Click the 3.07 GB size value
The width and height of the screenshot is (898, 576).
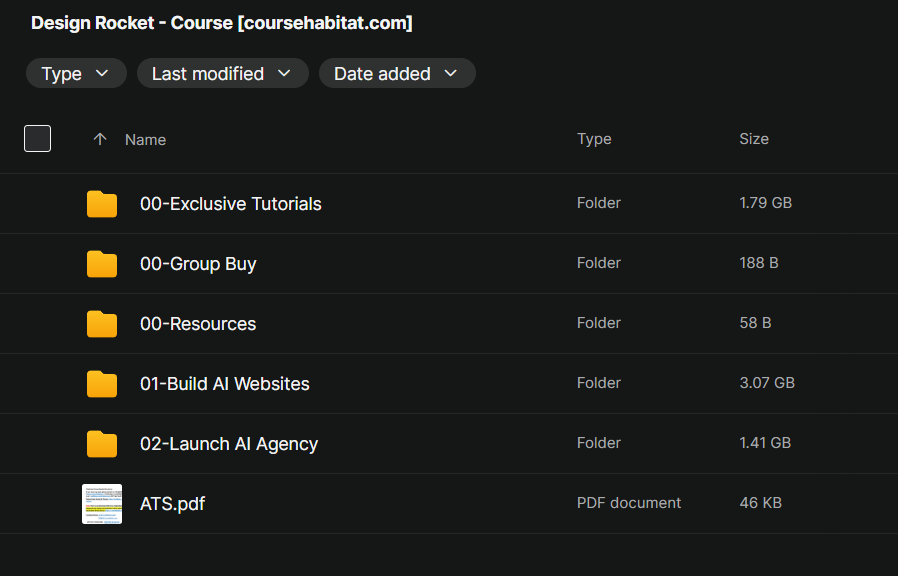click(767, 382)
